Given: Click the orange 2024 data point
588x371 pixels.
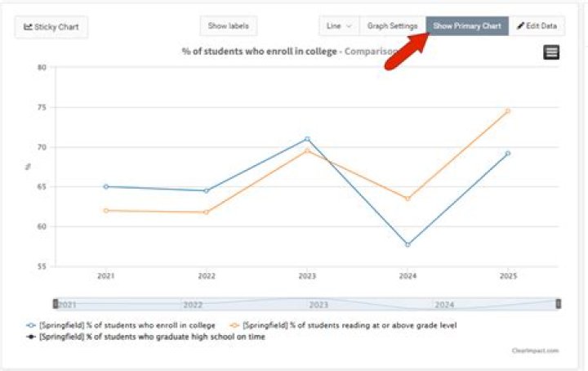Looking at the screenshot, I should (408, 199).
